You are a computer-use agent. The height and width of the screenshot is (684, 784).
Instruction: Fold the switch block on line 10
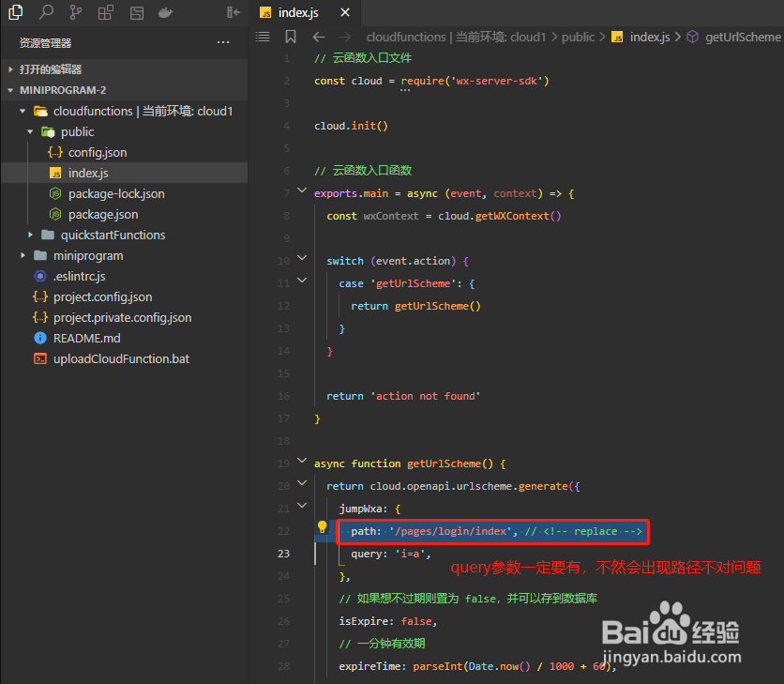coord(302,258)
